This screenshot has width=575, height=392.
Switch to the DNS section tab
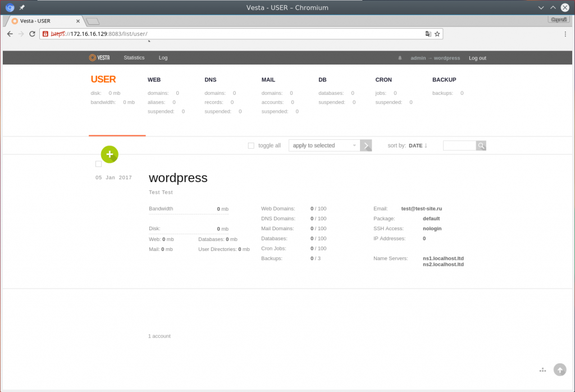[x=211, y=80]
